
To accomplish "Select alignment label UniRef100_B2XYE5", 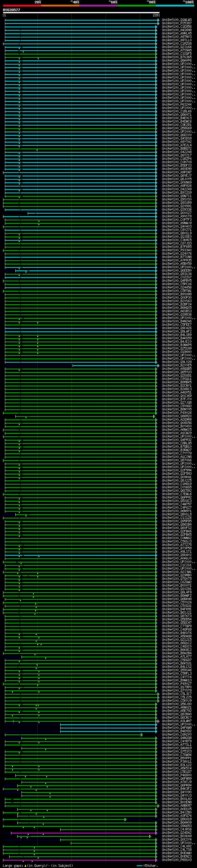I will (176, 365).
